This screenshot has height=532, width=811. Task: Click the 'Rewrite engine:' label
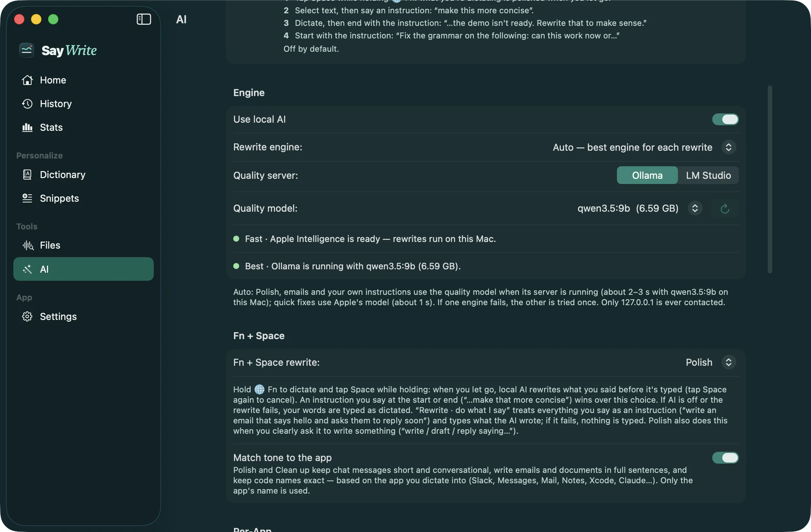point(268,147)
